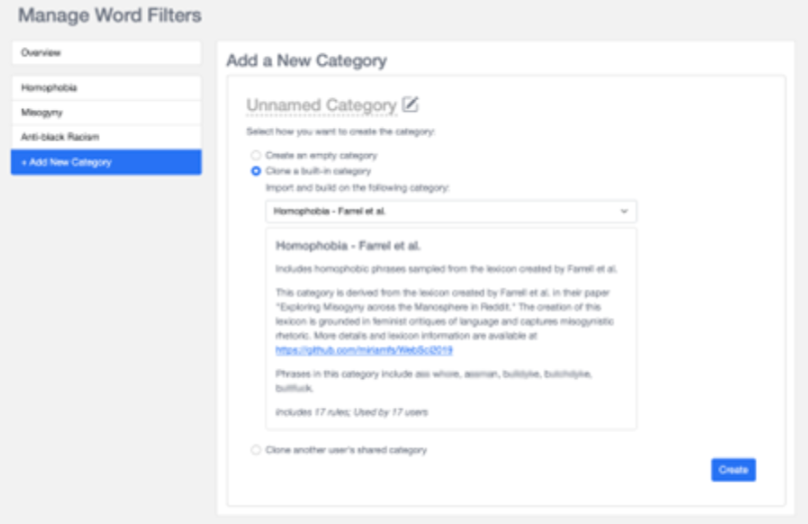The height and width of the screenshot is (524, 808).
Task: Select the Clone a built-in category option
Action: 256,171
